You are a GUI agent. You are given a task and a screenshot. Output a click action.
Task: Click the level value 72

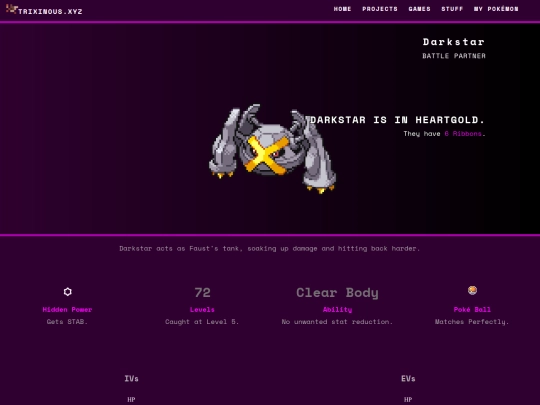point(202,293)
